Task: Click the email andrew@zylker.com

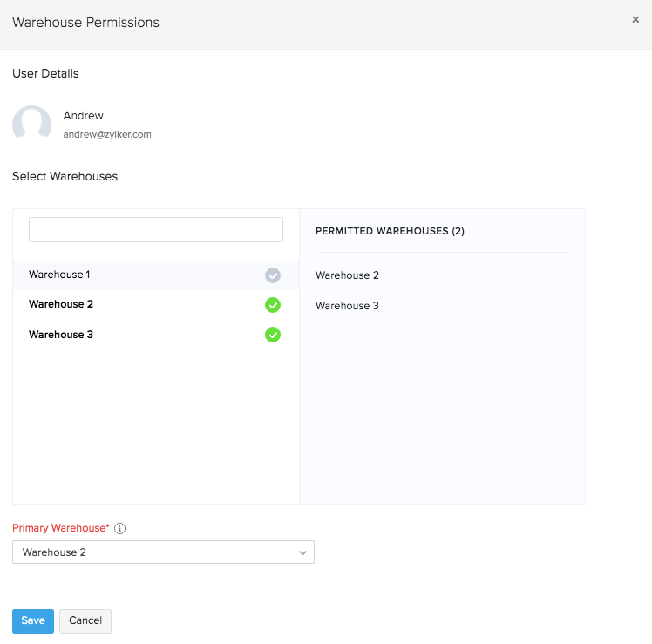Action: click(107, 135)
